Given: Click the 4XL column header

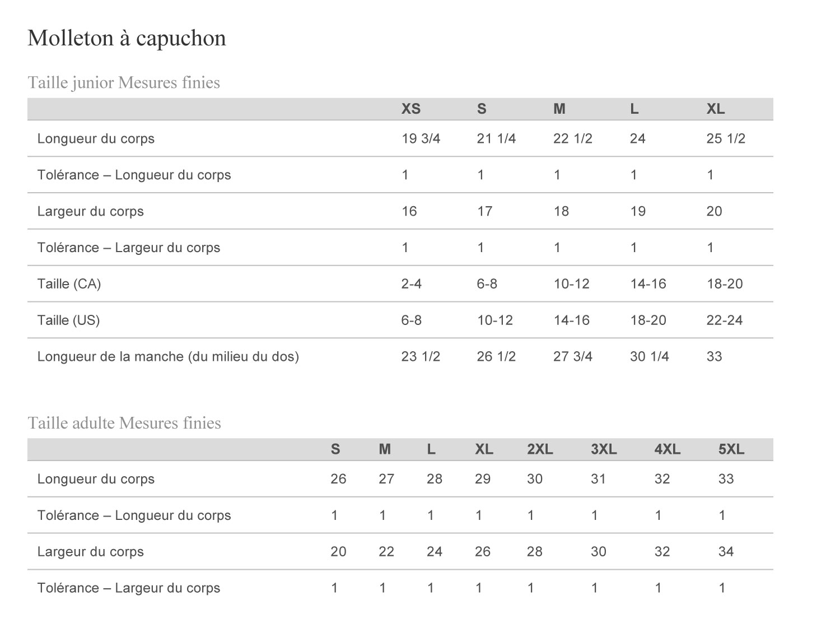Looking at the screenshot, I should [x=668, y=449].
